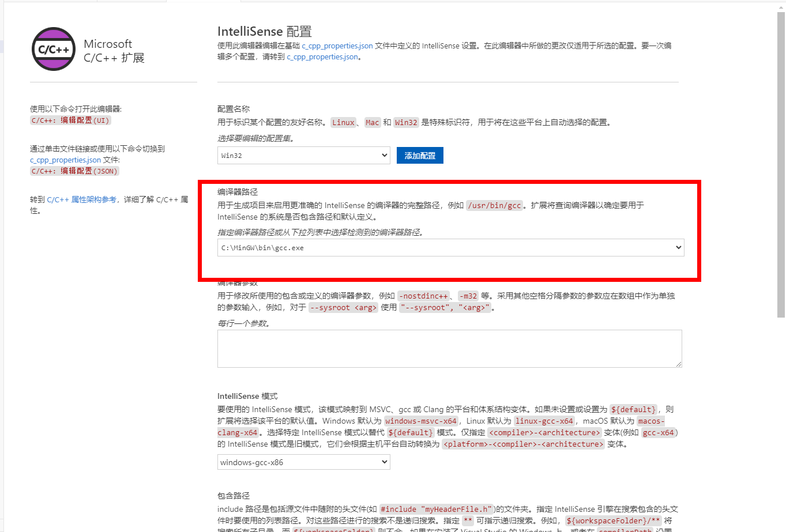Click the 配置名称 section label

pos(234,108)
